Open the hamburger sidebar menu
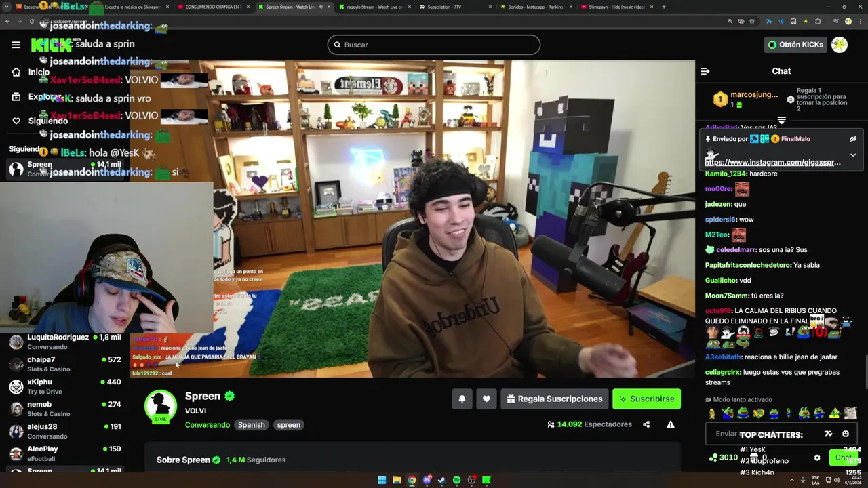This screenshot has width=868, height=488. coord(16,45)
